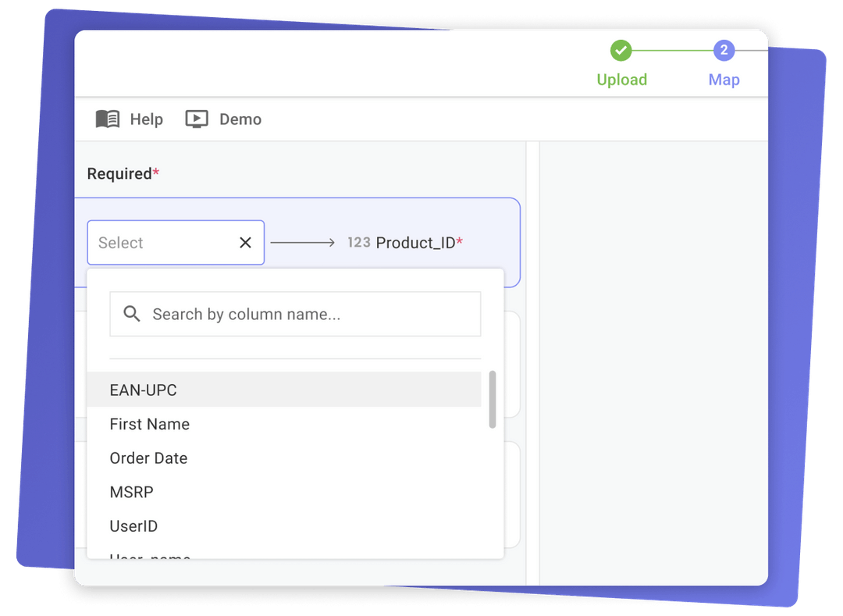Choose UserID from the list
843x616 pixels.
(133, 525)
